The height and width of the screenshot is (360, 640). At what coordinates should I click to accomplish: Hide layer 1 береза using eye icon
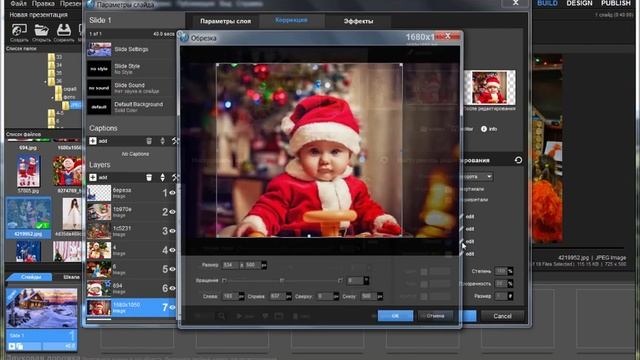tap(172, 193)
